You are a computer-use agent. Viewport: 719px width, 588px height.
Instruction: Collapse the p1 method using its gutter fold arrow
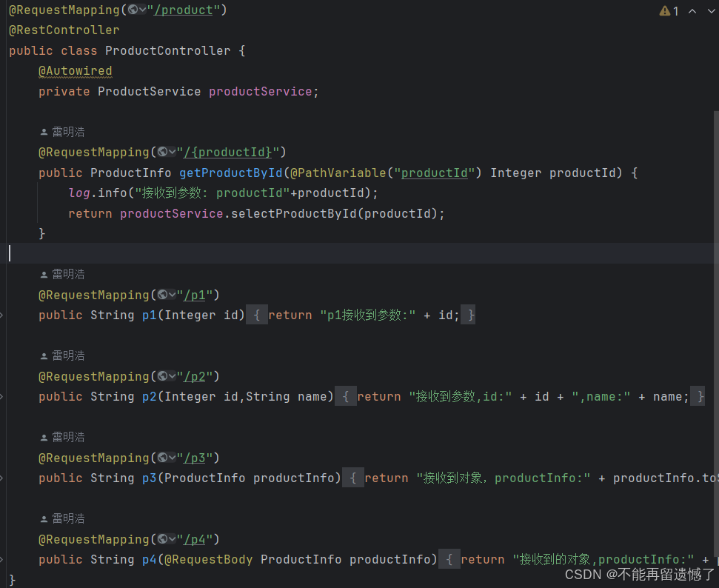pyautogui.click(x=3, y=315)
